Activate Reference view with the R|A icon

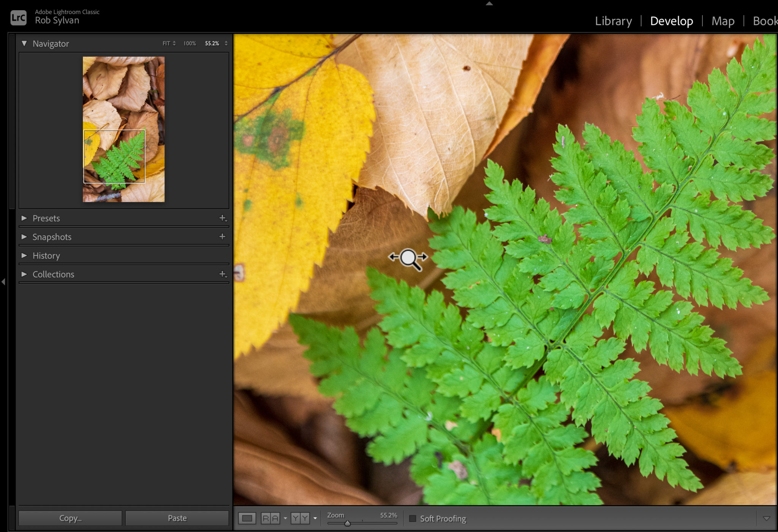pyautogui.click(x=270, y=518)
